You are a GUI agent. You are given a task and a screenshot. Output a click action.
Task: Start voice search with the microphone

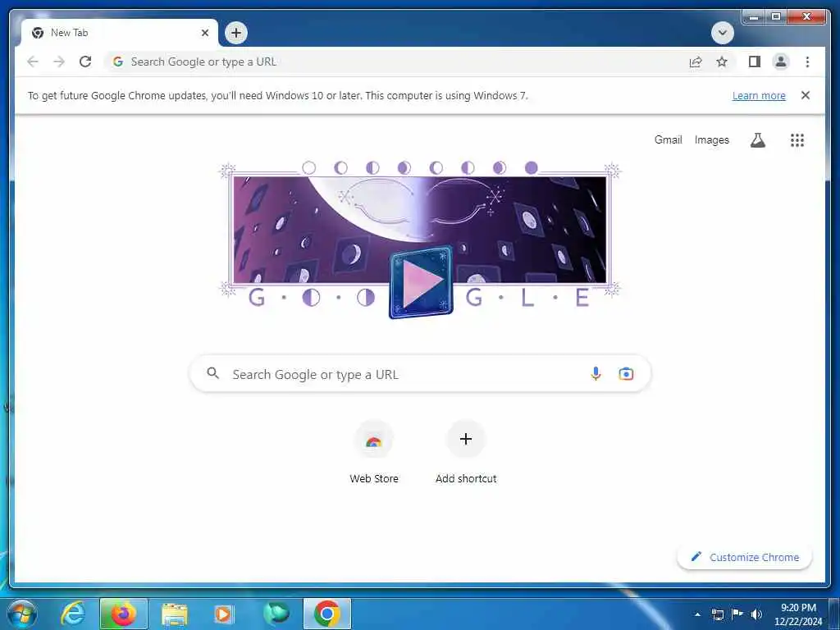coord(596,373)
